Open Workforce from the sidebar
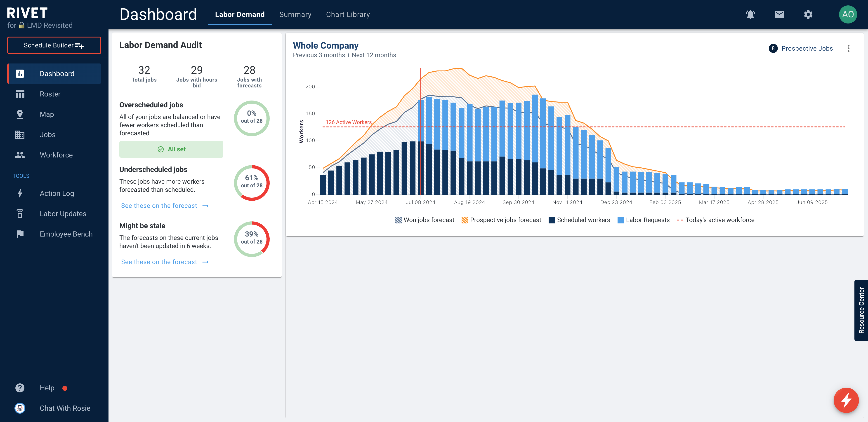868x422 pixels. tap(54, 155)
